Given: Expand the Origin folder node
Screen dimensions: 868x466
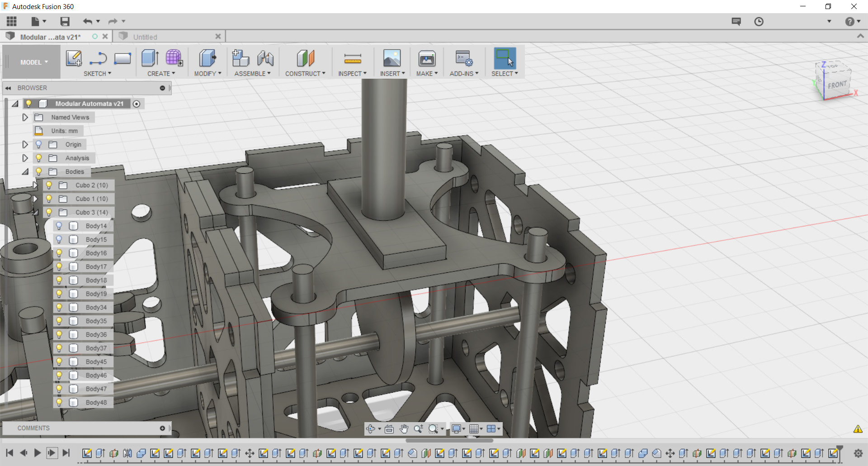Looking at the screenshot, I should pyautogui.click(x=25, y=144).
